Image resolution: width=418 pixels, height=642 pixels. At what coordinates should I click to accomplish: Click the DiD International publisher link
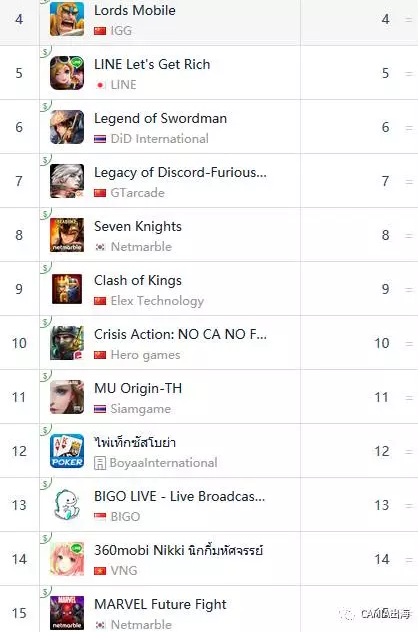[x=159, y=139]
